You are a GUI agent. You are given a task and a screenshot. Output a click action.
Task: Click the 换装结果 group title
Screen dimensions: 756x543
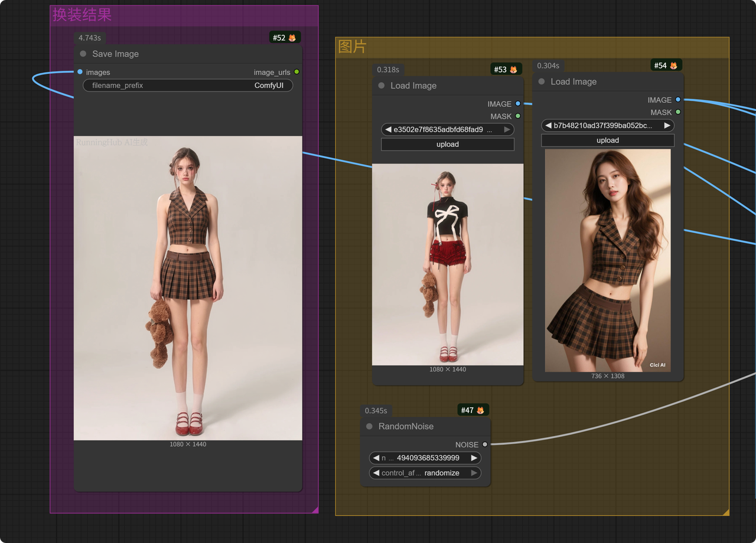coord(82,15)
